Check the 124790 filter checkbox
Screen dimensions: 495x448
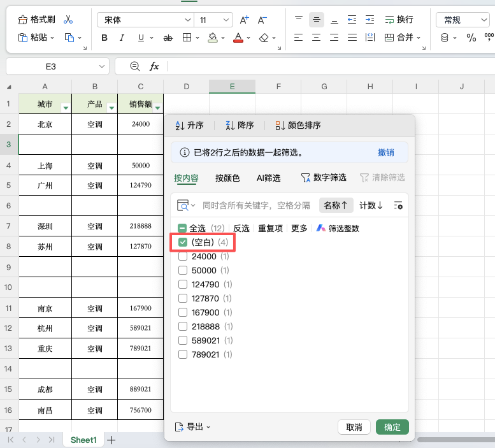pyautogui.click(x=183, y=284)
